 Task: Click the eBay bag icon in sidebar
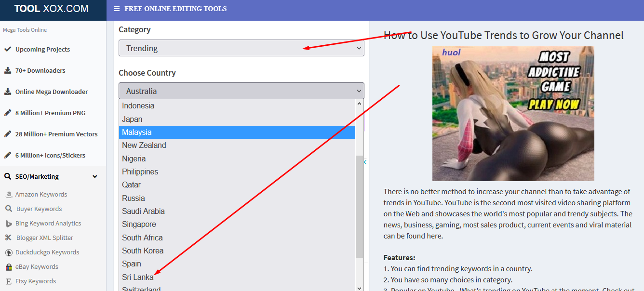8,267
